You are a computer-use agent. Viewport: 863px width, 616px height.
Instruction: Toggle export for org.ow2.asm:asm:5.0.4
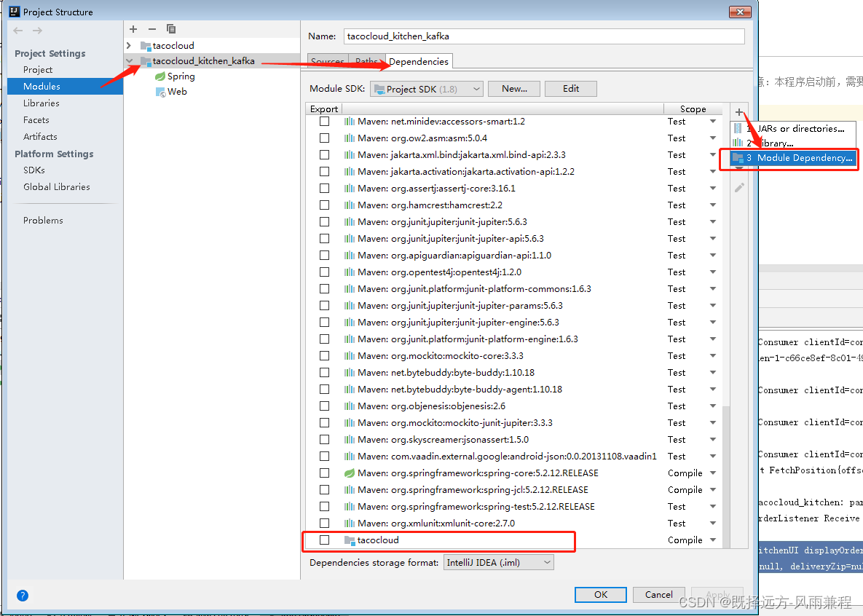(x=325, y=138)
